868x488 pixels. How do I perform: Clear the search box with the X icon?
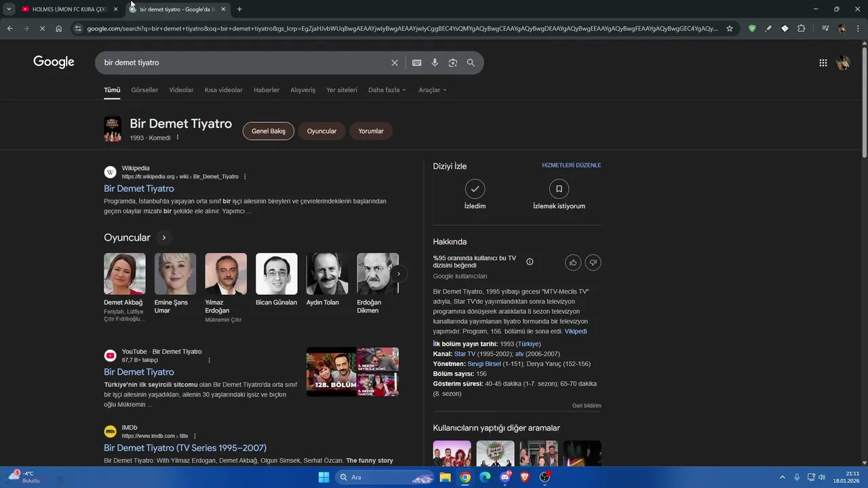pyautogui.click(x=395, y=62)
